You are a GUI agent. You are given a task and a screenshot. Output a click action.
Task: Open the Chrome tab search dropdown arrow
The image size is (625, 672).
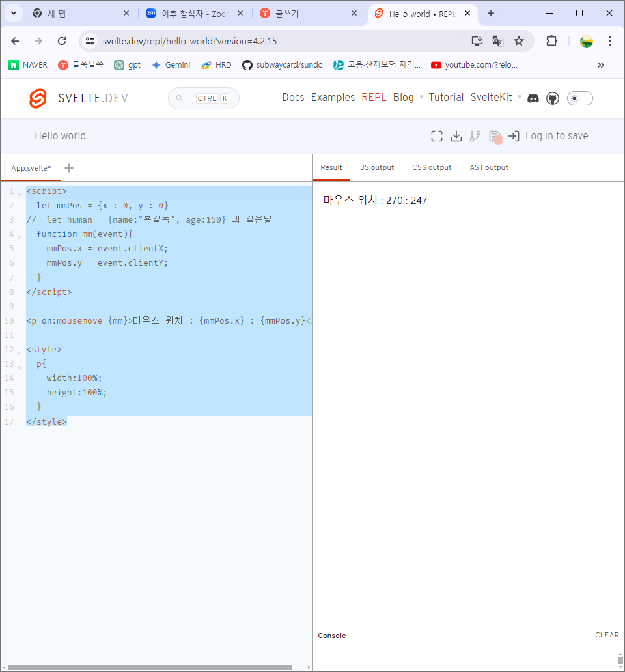tap(14, 13)
